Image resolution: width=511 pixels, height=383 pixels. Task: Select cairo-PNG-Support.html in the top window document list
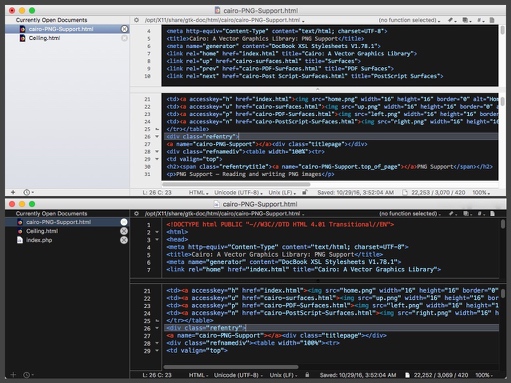(x=67, y=29)
